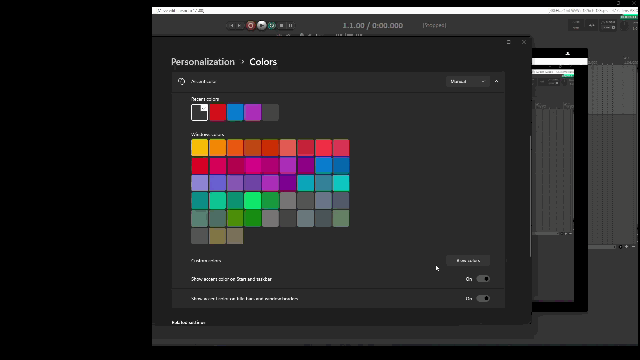This screenshot has width=640, height=360.
Task: Open the Manual accent color dropdown
Action: click(x=468, y=82)
